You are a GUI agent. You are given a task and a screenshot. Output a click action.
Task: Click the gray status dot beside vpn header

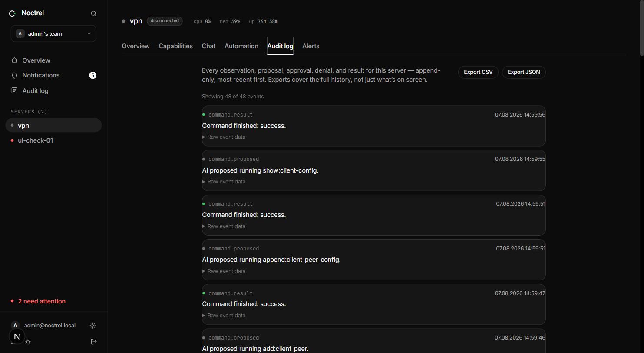124,21
